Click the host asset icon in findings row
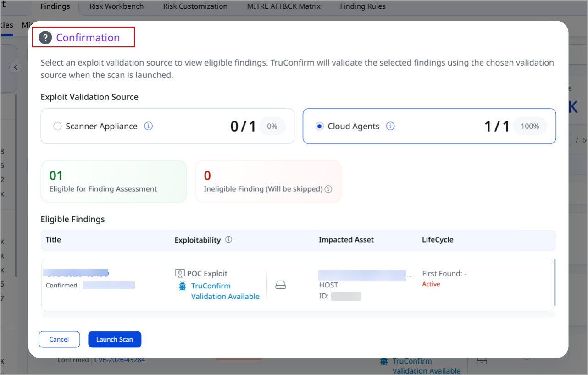The height and width of the screenshot is (375, 588). (281, 286)
